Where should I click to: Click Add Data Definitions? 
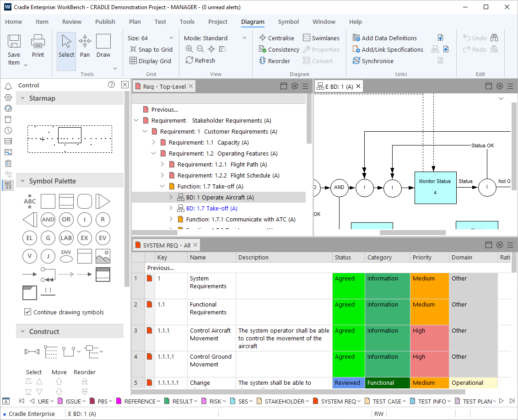point(384,38)
